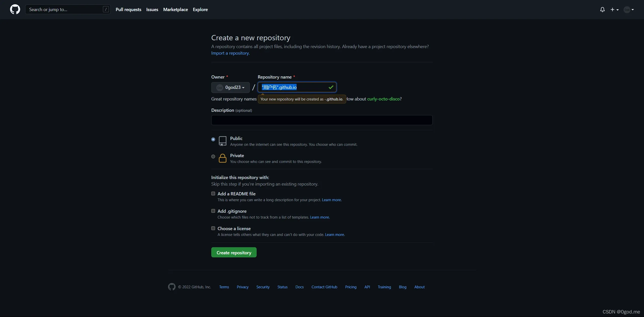
Task: Open the user avatar menu
Action: [x=629, y=10]
